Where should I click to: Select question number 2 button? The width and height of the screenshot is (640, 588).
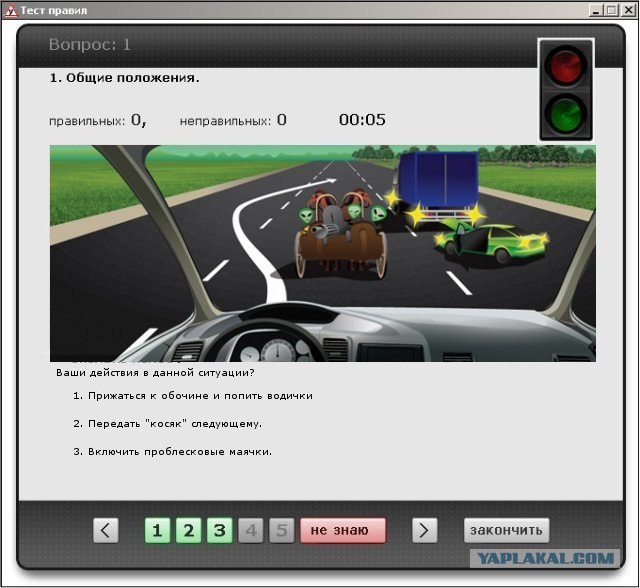[x=189, y=530]
